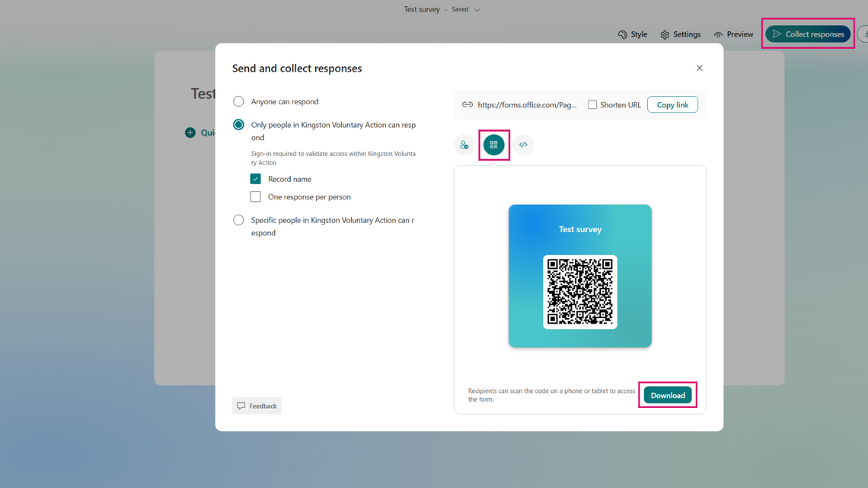Enable One response per person
Viewport: 868px width, 488px height.
pyautogui.click(x=256, y=196)
